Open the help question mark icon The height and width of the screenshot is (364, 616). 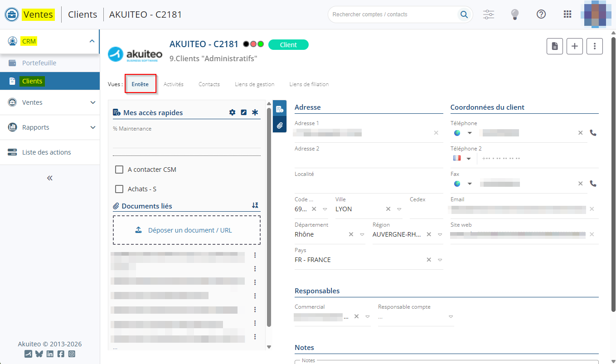(541, 15)
